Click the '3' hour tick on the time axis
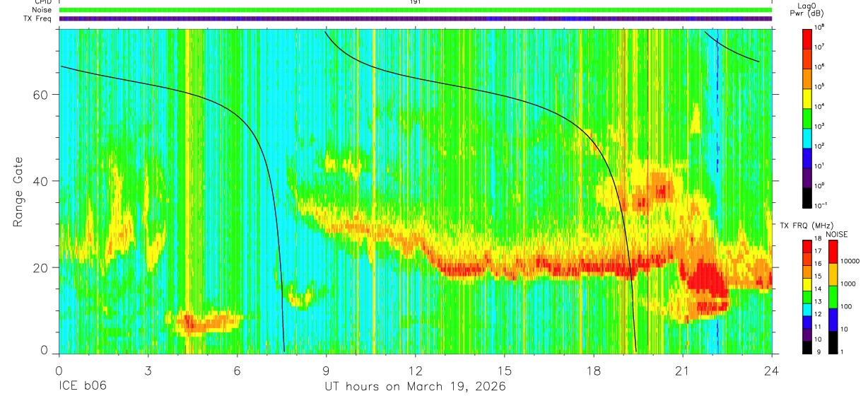Image resolution: width=868 pixels, height=401 pixels. click(x=148, y=371)
